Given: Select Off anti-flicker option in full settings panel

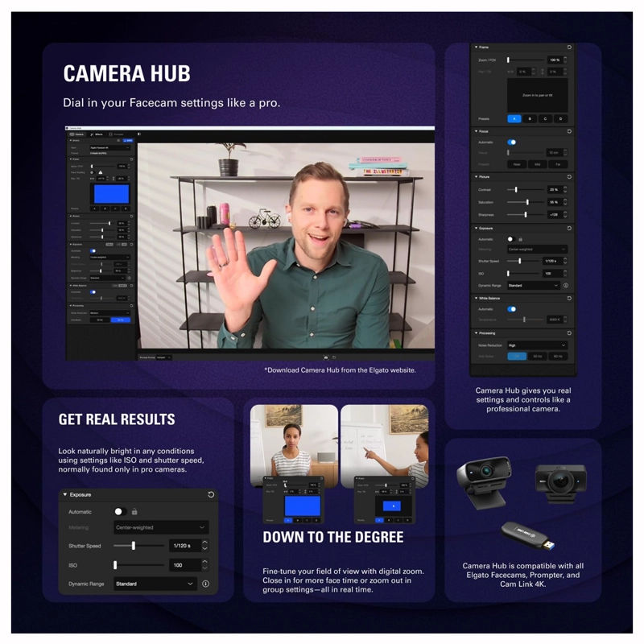Looking at the screenshot, I should (x=517, y=356).
